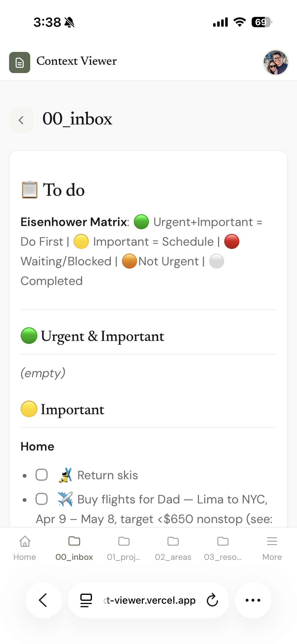Reload the page in the browser toolbar
The width and height of the screenshot is (297, 644).
pyautogui.click(x=212, y=600)
